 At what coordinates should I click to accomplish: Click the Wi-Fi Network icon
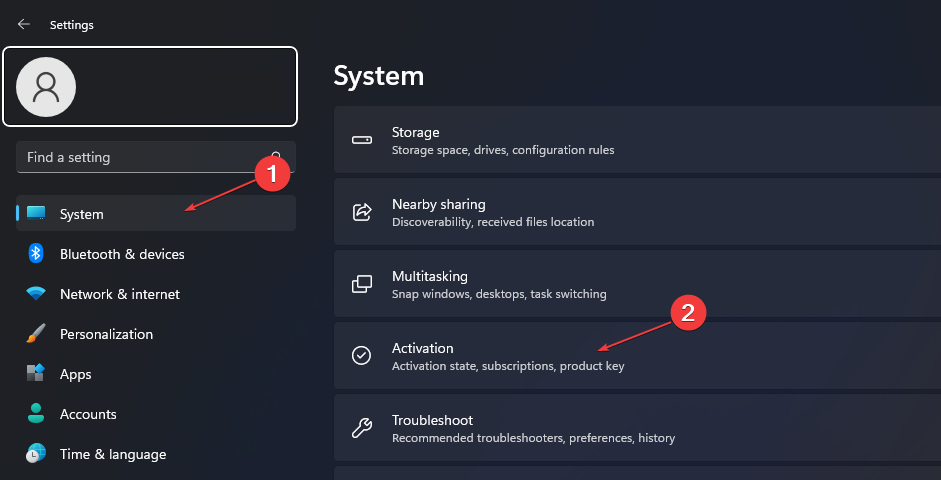pos(36,294)
